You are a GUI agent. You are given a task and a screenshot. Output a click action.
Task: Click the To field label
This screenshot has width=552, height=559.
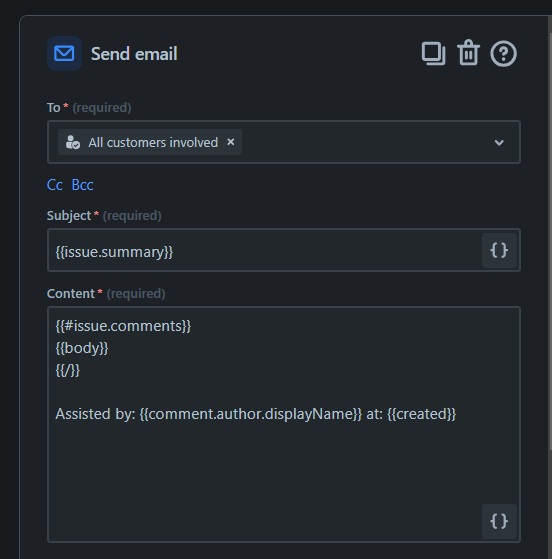click(53, 108)
